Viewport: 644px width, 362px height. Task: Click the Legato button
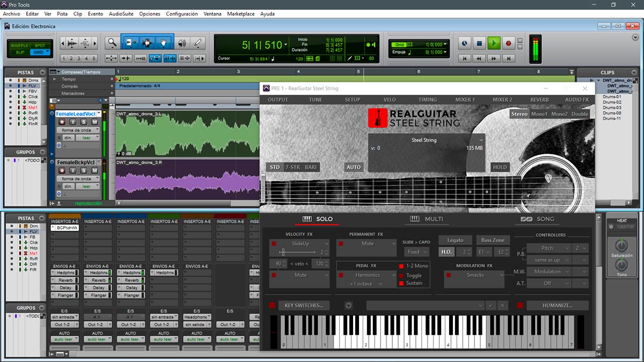pos(455,240)
